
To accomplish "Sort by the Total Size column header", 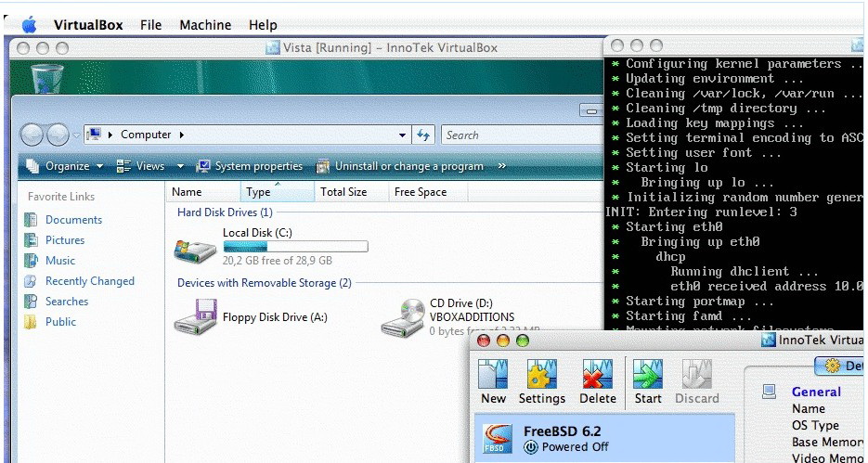I will (351, 192).
